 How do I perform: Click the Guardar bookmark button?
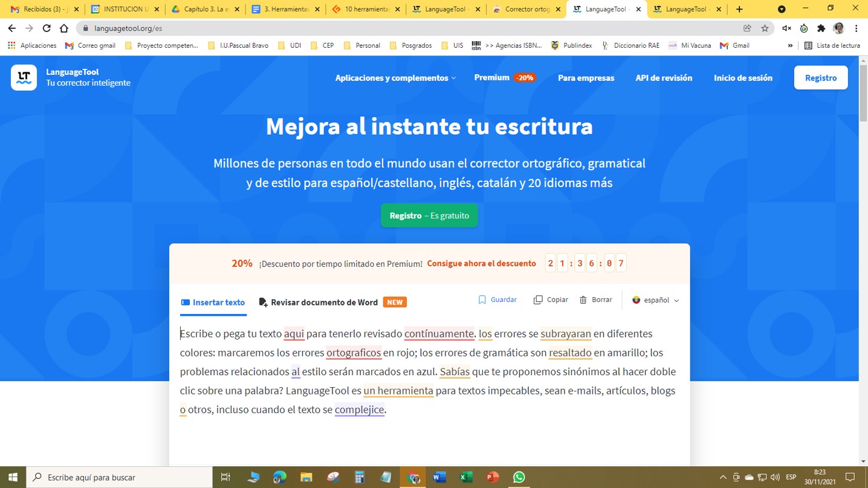pos(497,300)
